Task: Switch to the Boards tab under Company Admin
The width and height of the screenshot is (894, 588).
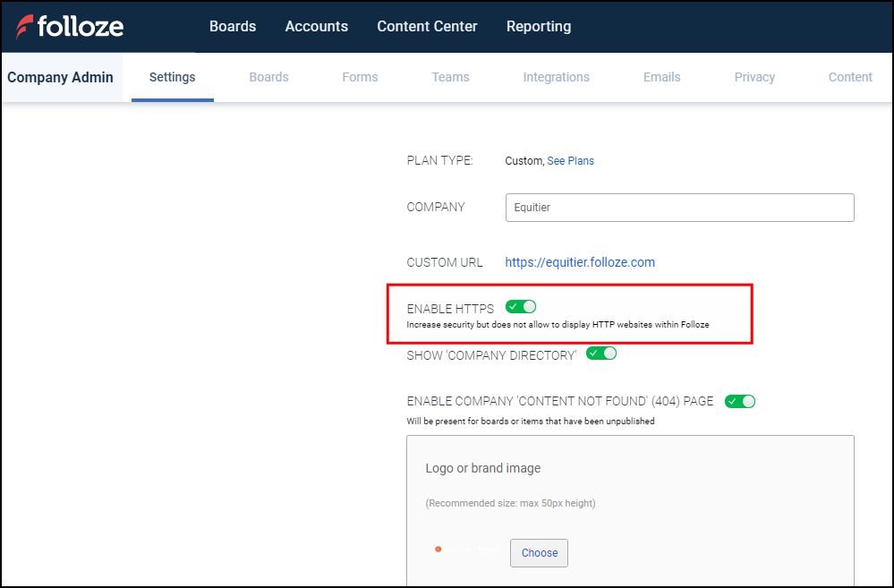Action: 268,77
